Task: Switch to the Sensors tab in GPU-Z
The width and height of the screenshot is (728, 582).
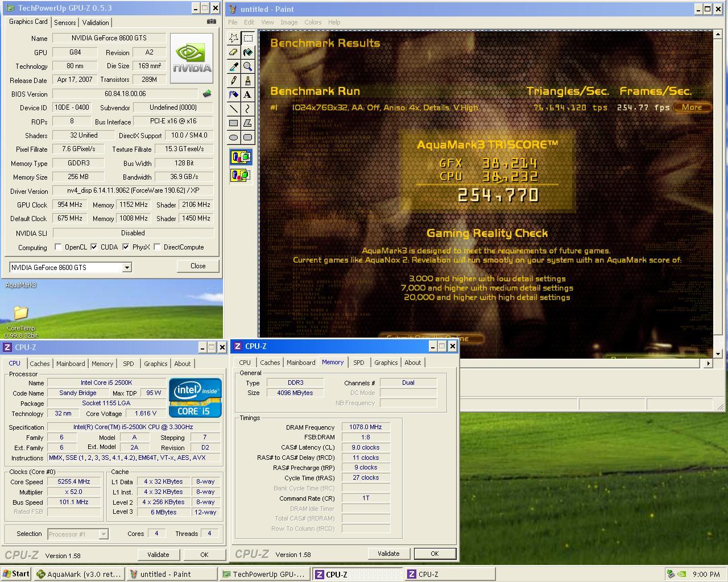Action: [x=65, y=23]
